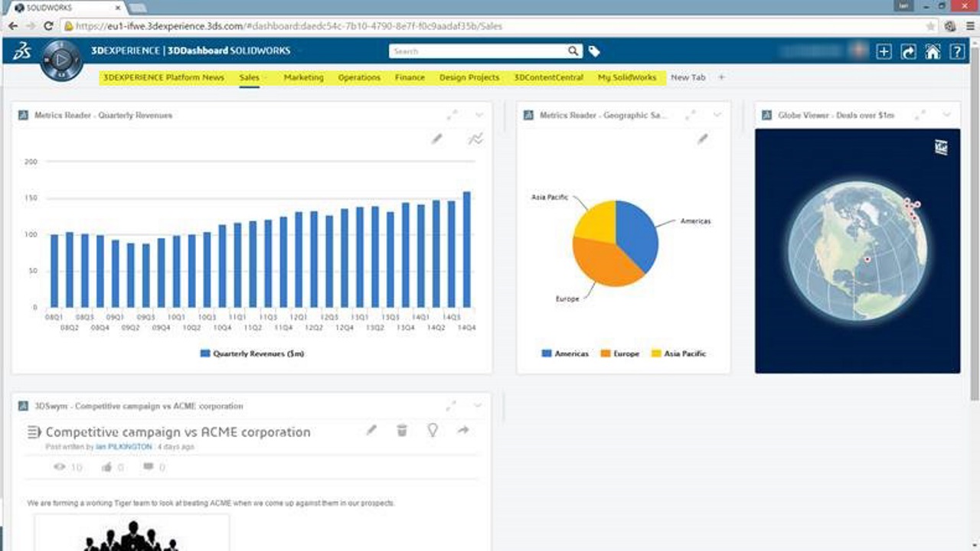The image size is (980, 551).
Task: Toggle the Asia Pacific legend entry
Action: point(678,354)
